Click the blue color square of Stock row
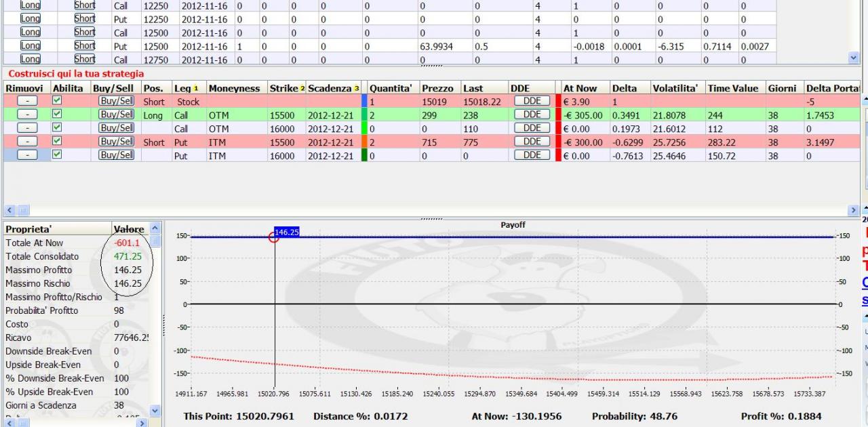Screen dimensions: 868x427 point(364,101)
